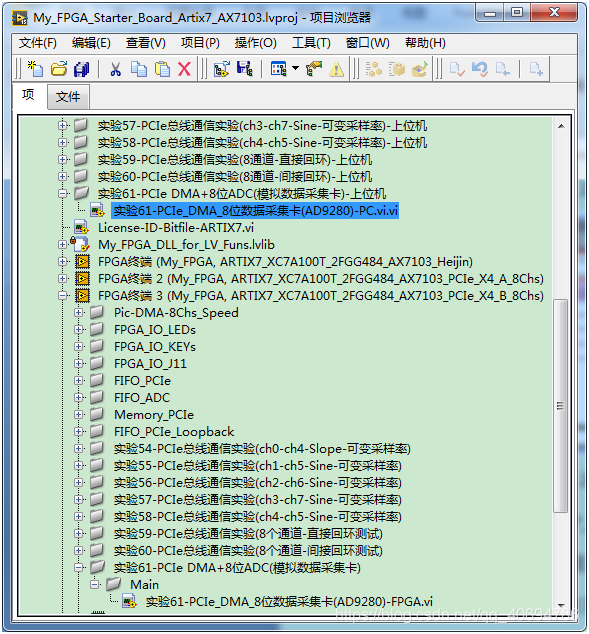
Task: Select 实验60 8个通道-间接回环测试 folder
Action: click(x=248, y=550)
